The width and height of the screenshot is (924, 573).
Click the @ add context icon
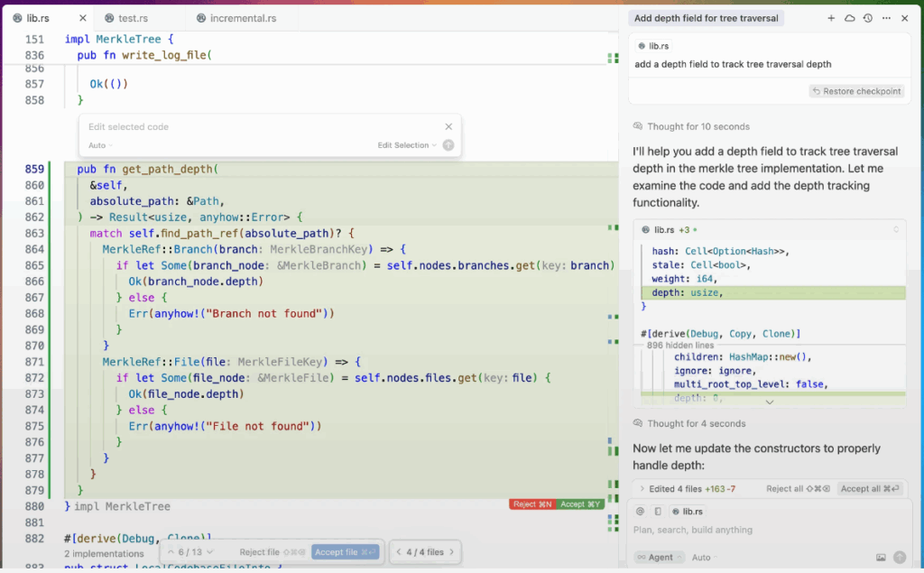640,512
